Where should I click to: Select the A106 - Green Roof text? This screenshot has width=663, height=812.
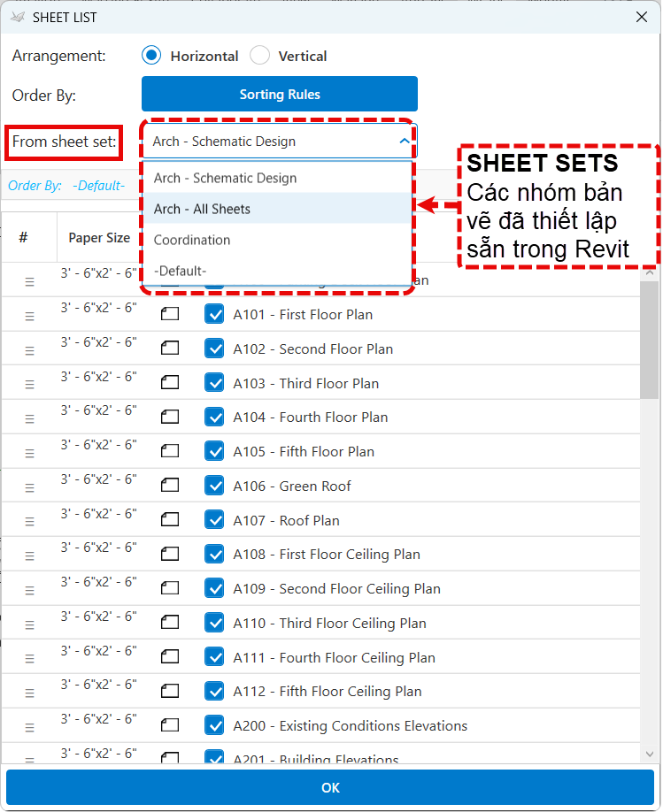pos(292,486)
